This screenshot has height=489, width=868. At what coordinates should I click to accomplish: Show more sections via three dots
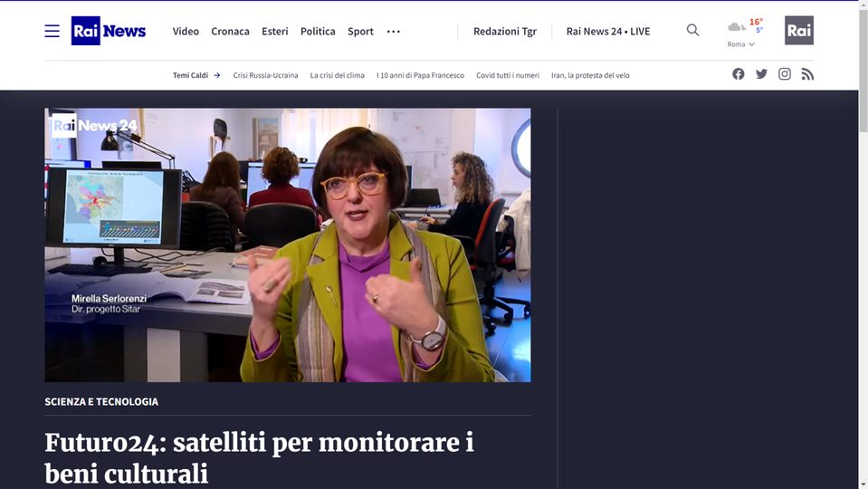394,32
